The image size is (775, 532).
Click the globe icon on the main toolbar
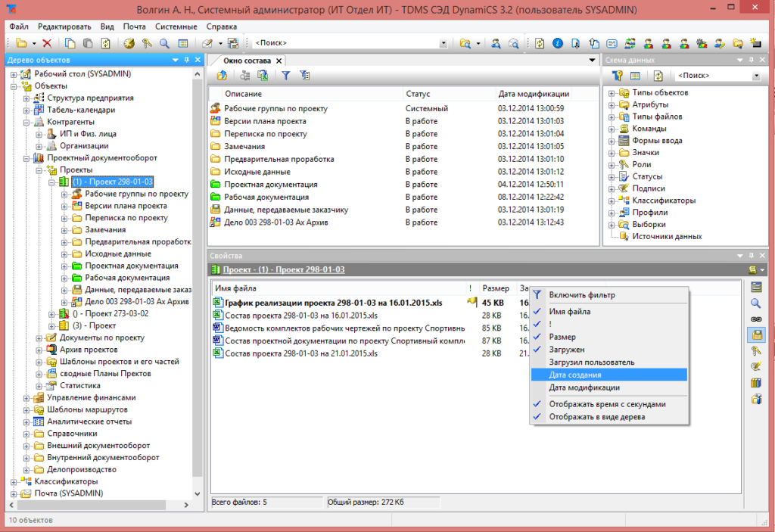129,43
